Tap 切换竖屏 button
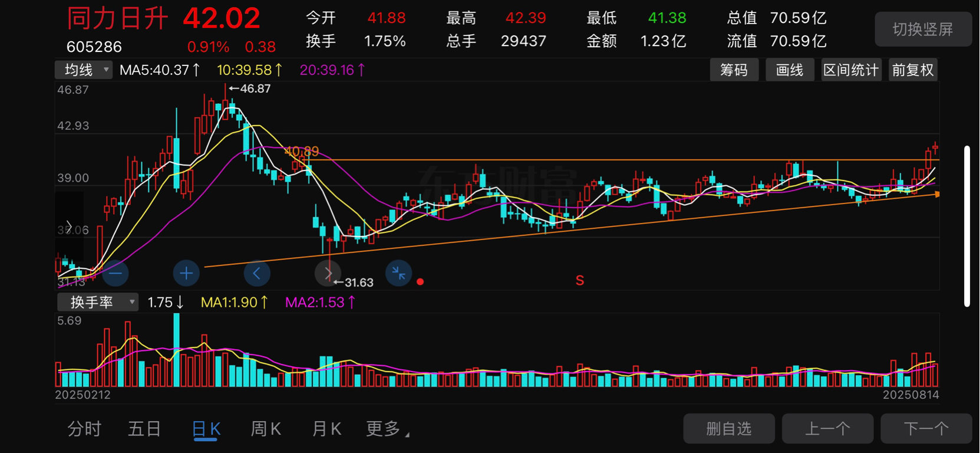 tap(923, 29)
